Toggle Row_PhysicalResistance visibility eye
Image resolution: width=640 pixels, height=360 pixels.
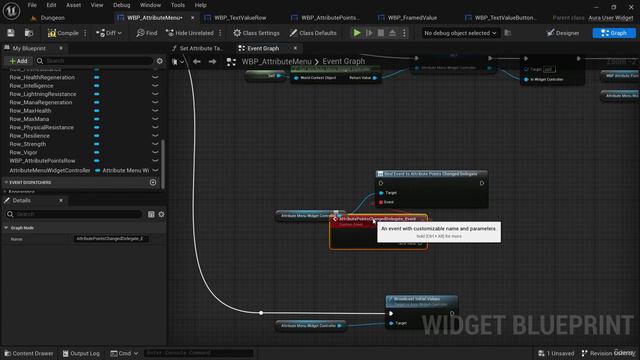coord(155,127)
